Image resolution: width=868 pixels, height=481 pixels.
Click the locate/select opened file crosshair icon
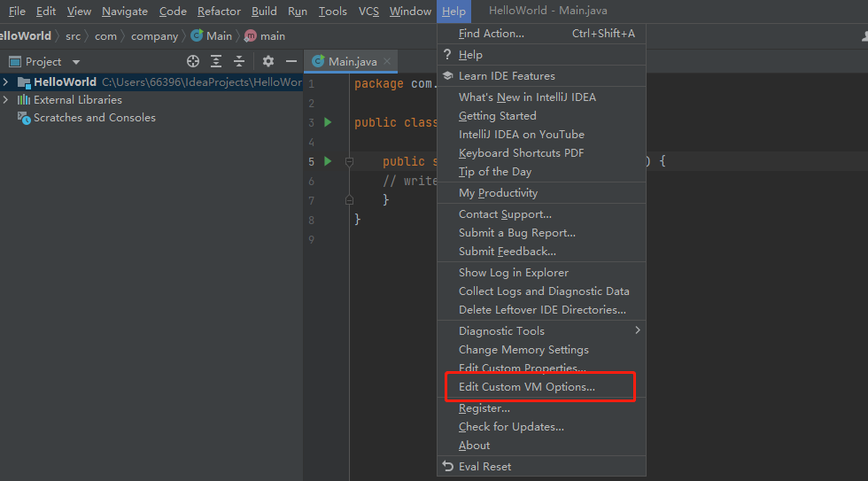pos(193,61)
